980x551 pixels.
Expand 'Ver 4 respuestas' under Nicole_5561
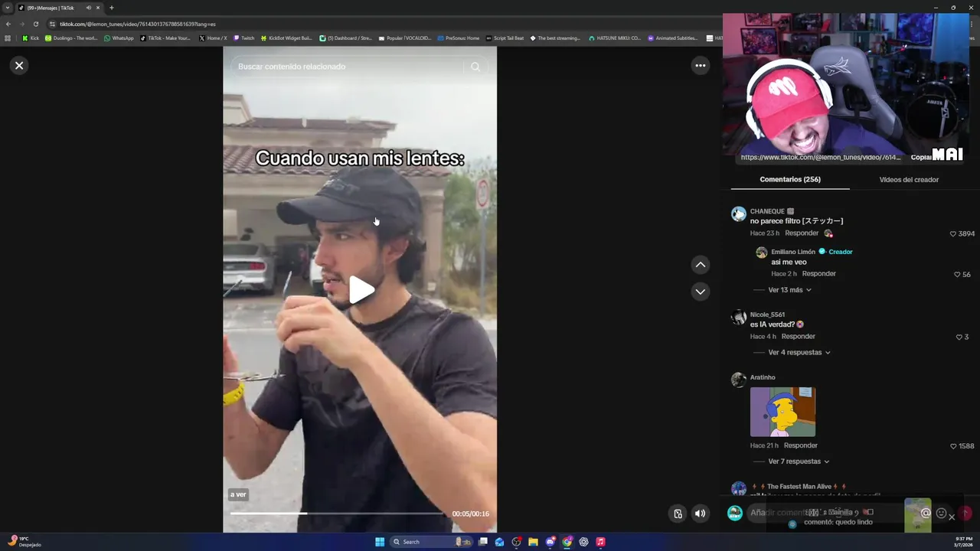799,353
